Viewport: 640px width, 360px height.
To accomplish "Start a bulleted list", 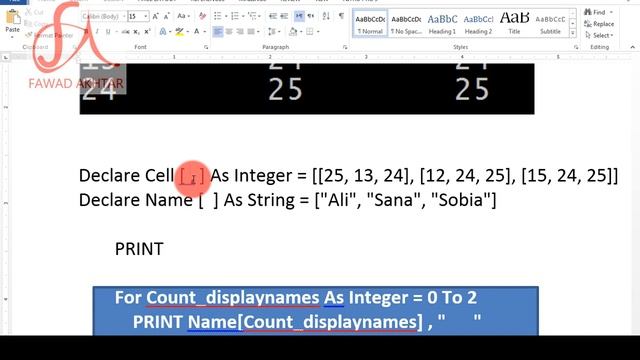I will (x=218, y=16).
